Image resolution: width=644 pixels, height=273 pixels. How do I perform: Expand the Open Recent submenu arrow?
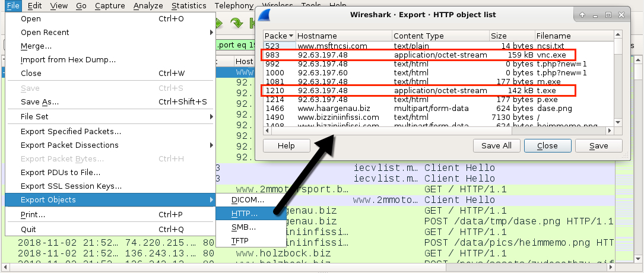[211, 33]
